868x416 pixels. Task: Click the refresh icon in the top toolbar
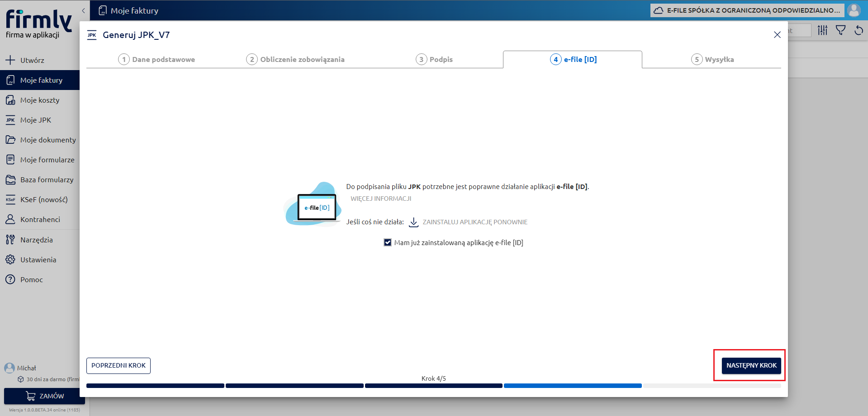coord(859,30)
